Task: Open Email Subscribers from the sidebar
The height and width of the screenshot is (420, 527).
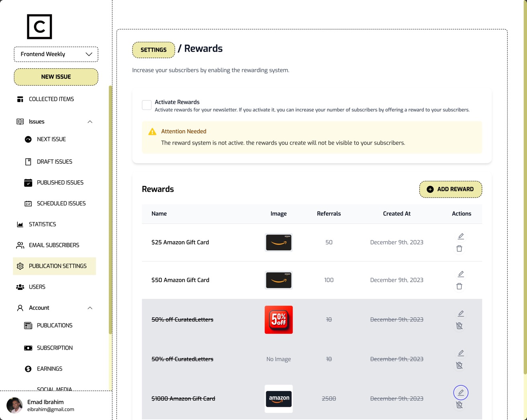Action: click(x=54, y=245)
